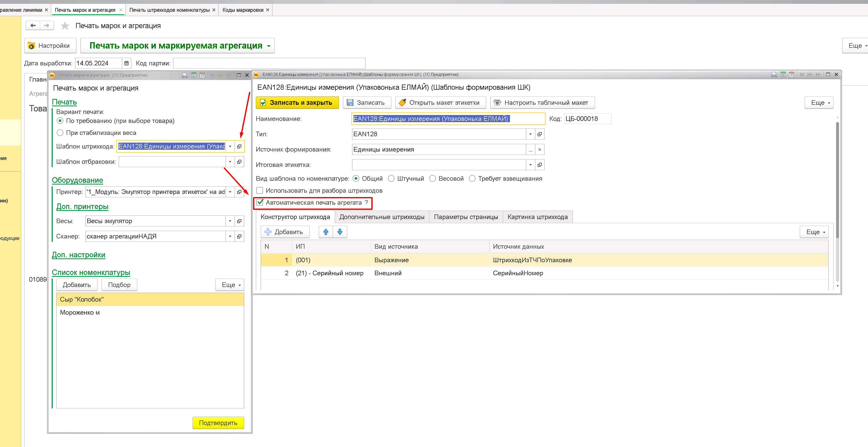Screen dimensions: 868x447
Task: Move row up with blue arrow
Action: (326, 232)
